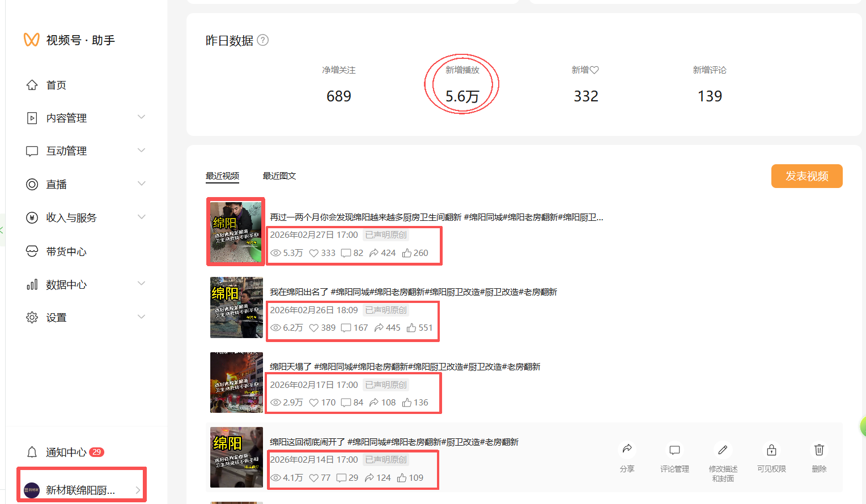Click 已声明原创 tag on 02月17日 video
Viewport: 866px width, 504px height.
(386, 385)
